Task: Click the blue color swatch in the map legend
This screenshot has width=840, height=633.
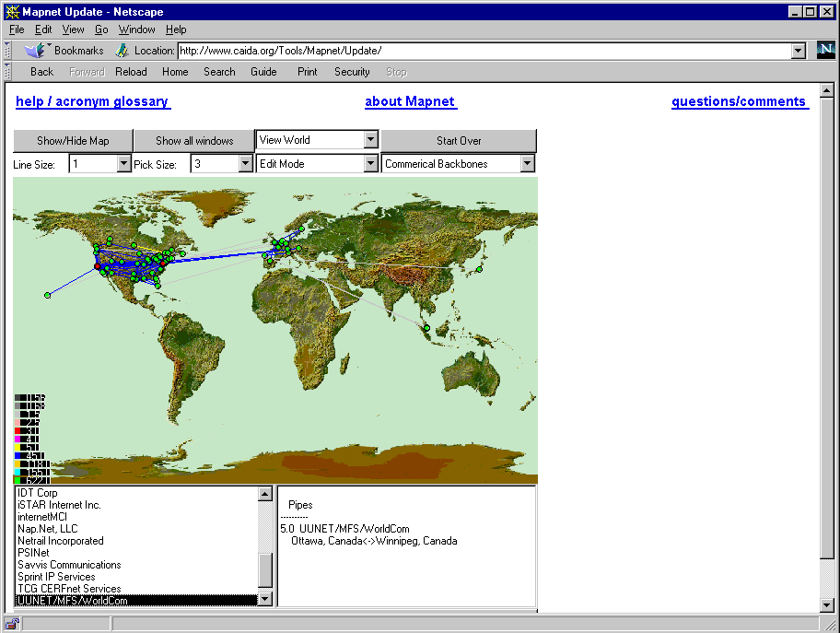Action: point(17,455)
